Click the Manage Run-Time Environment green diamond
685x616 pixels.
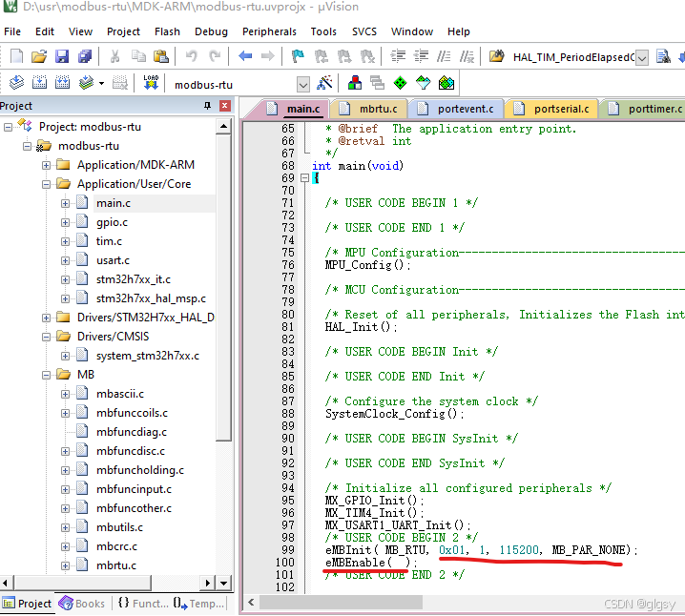tap(400, 83)
